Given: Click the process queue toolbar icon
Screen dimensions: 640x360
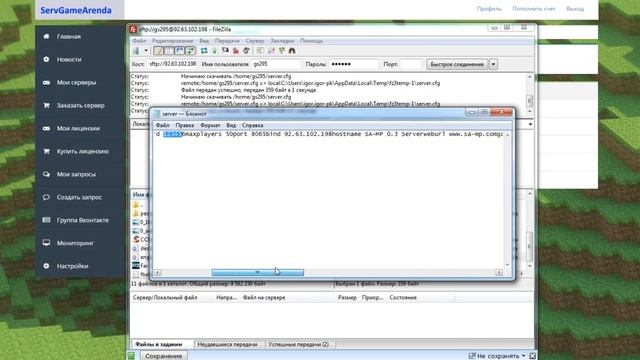Looking at the screenshot, I should pos(214,51).
